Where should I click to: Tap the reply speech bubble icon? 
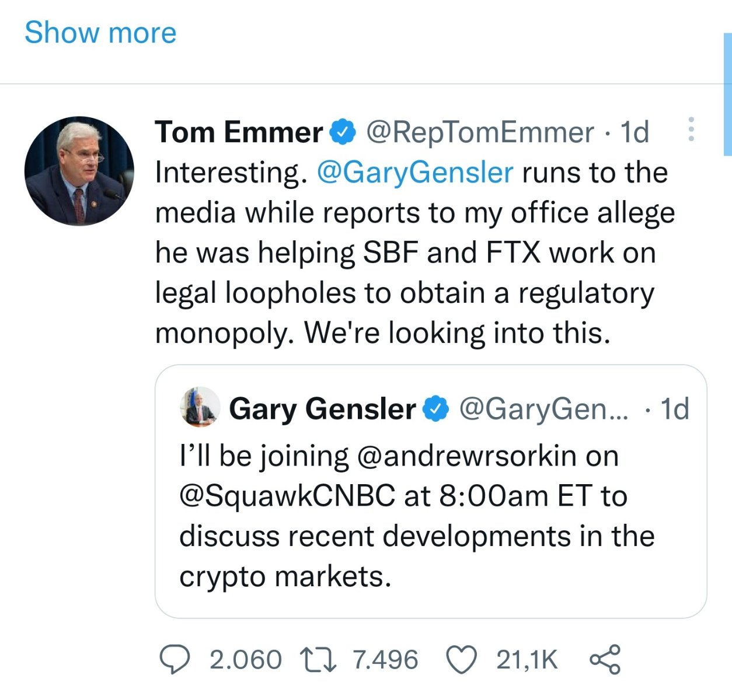175,660
